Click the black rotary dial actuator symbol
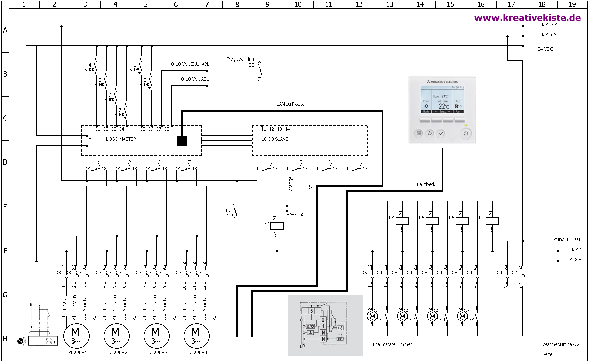The height and width of the screenshot is (364, 590). [21, 341]
